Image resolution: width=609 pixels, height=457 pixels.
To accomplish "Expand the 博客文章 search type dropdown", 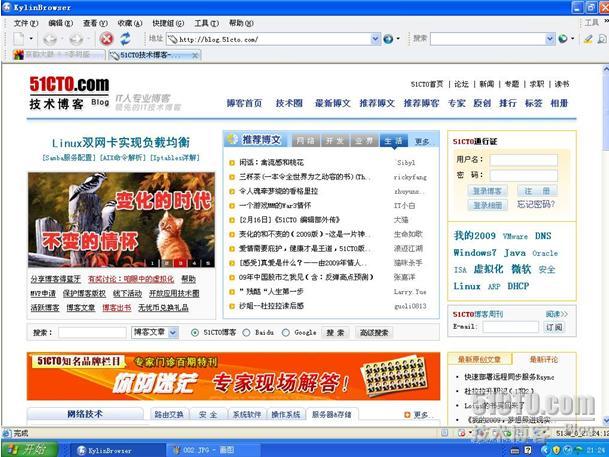I will [173, 332].
